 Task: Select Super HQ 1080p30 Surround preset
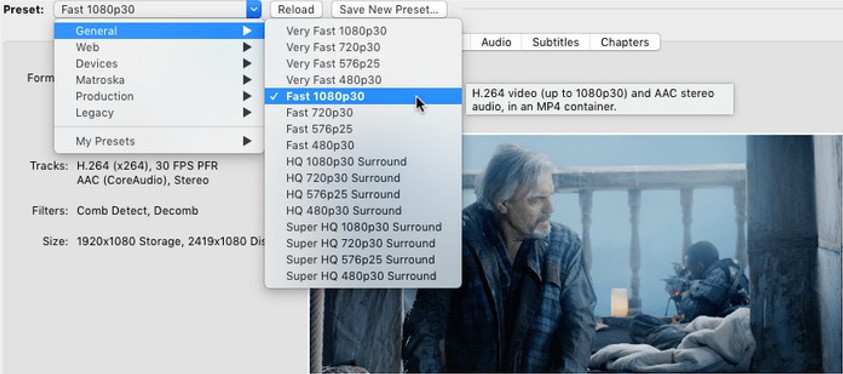363,227
